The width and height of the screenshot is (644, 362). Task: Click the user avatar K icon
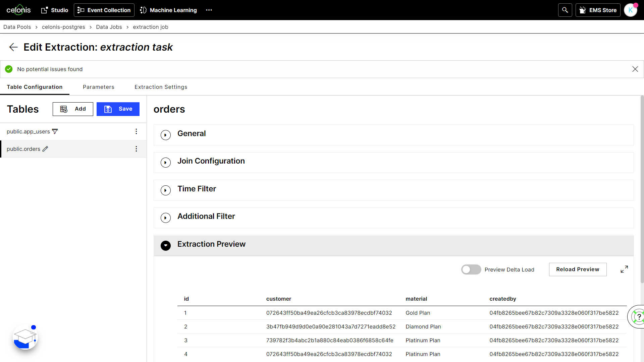coord(630,10)
